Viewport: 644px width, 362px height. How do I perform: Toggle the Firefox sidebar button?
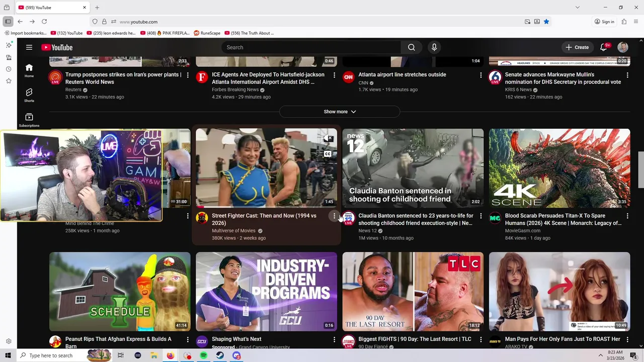pos(8,22)
